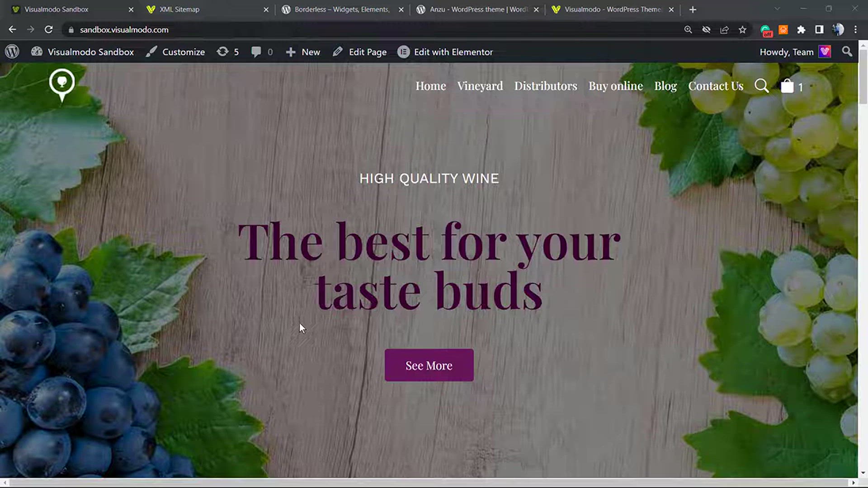Click the site padlock icon
The image size is (868, 488).
(x=71, y=30)
